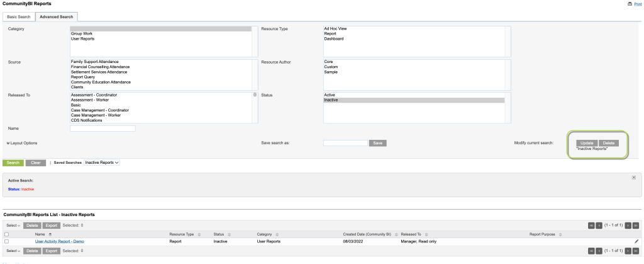Sort by Report Purpose column
Image resolution: width=644 pixels, height=264 pixels.
pyautogui.click(x=560, y=234)
